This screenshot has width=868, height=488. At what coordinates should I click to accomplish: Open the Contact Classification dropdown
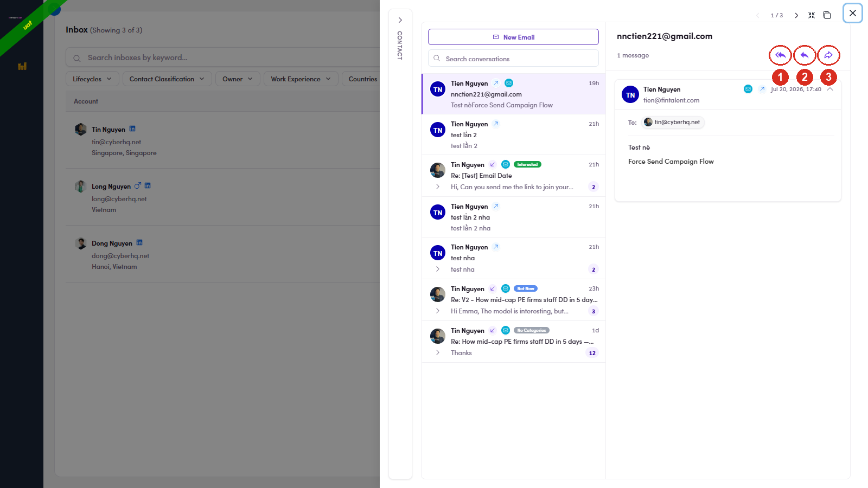click(167, 79)
